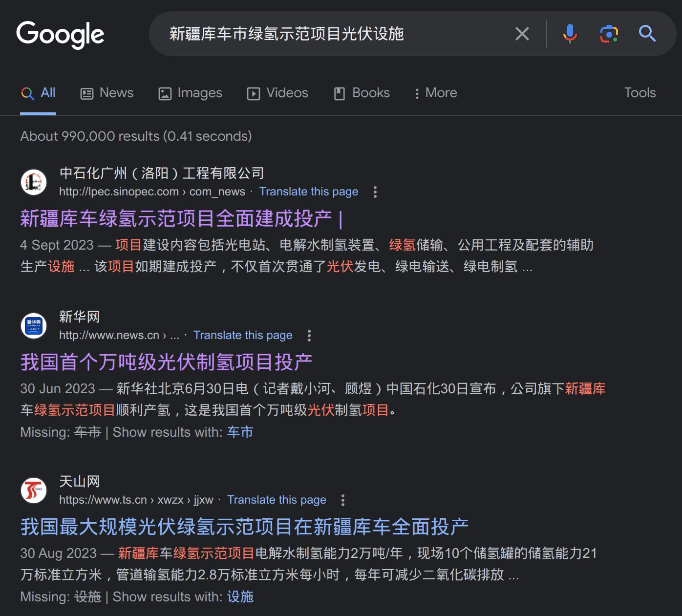Click the https://www.ts.cn › xwzx › jjxw breadcrumb

136,500
